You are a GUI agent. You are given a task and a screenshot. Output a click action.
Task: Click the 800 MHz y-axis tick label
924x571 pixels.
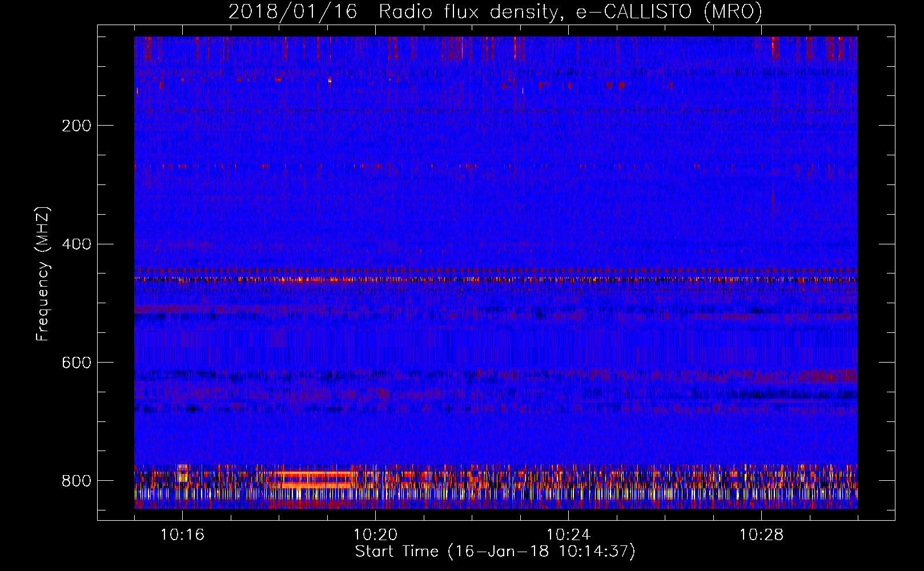click(77, 481)
